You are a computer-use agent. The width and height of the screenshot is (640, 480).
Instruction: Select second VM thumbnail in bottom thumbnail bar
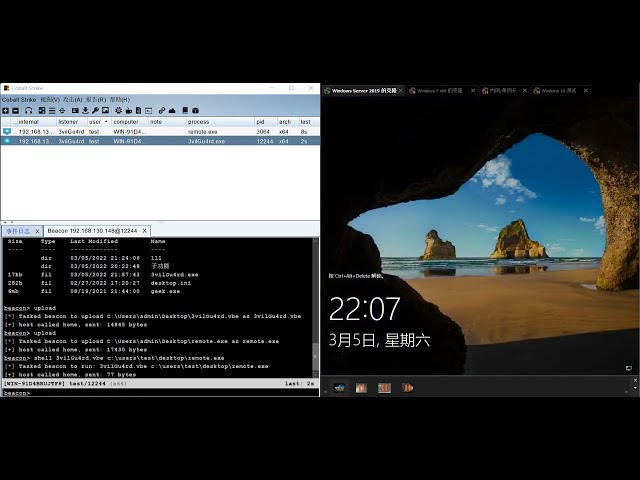(x=361, y=388)
